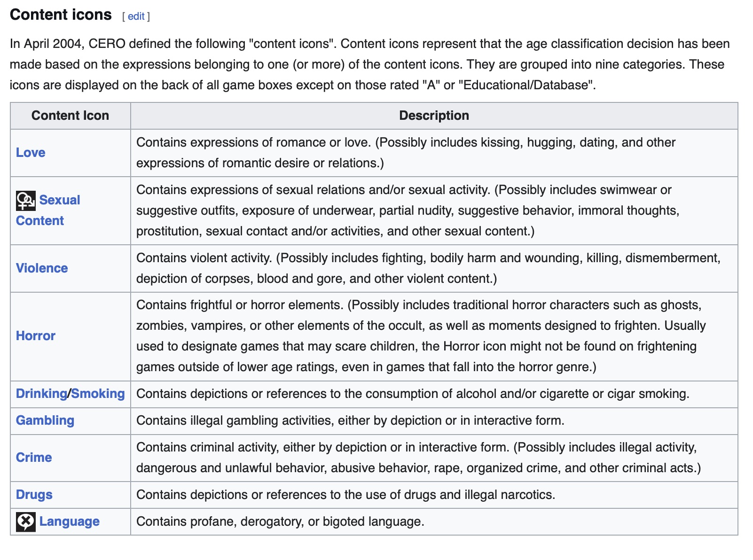
Task: Click the description starting "Contains expressions of sexual relations"
Action: coord(408,210)
